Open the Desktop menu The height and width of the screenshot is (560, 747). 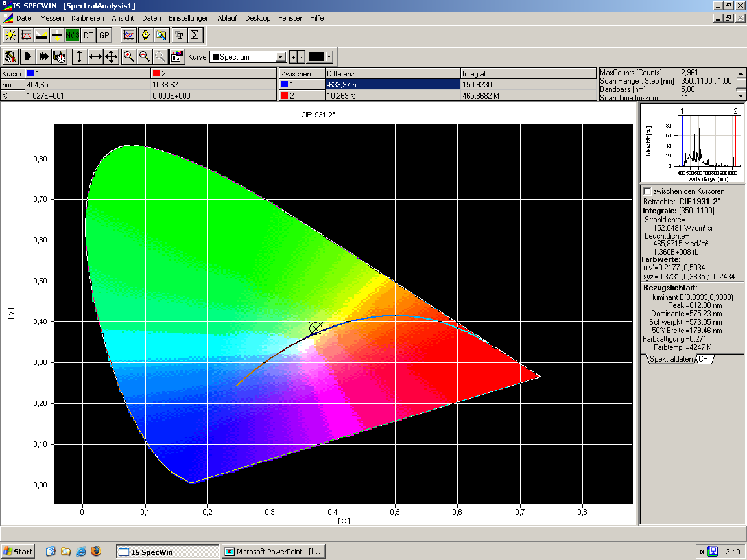257,18
